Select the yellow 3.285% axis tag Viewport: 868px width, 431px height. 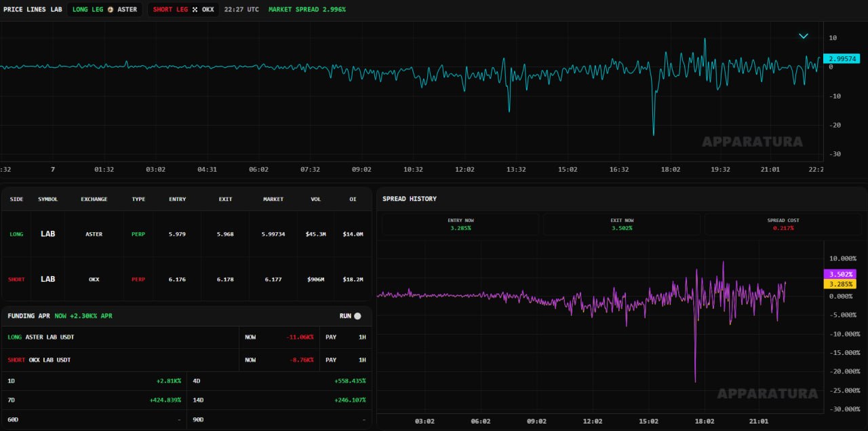[840, 284]
